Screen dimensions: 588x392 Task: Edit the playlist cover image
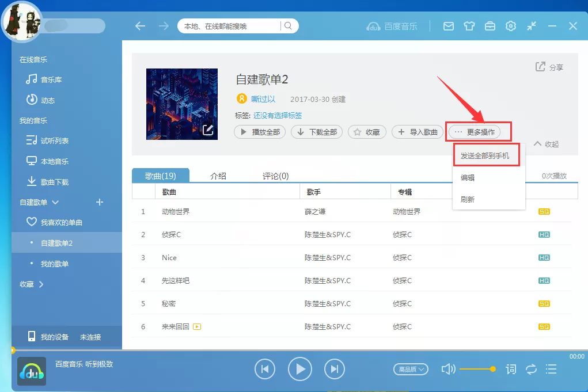[x=208, y=130]
